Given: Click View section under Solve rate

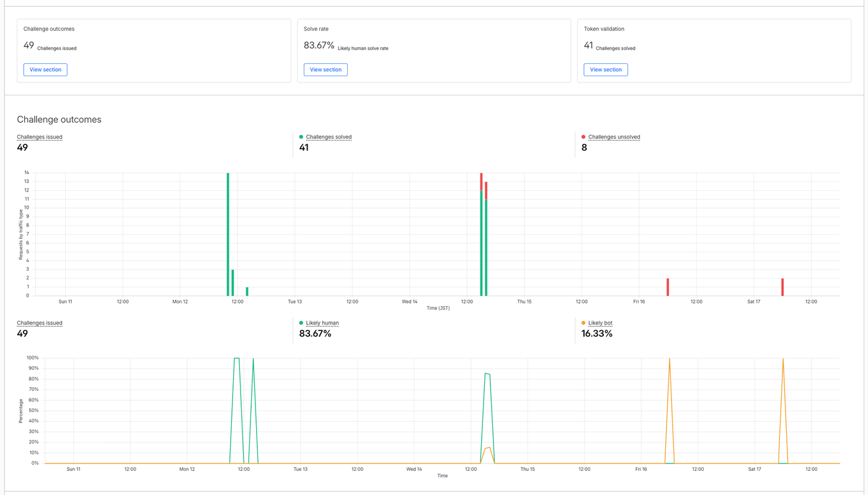Looking at the screenshot, I should click(x=325, y=69).
